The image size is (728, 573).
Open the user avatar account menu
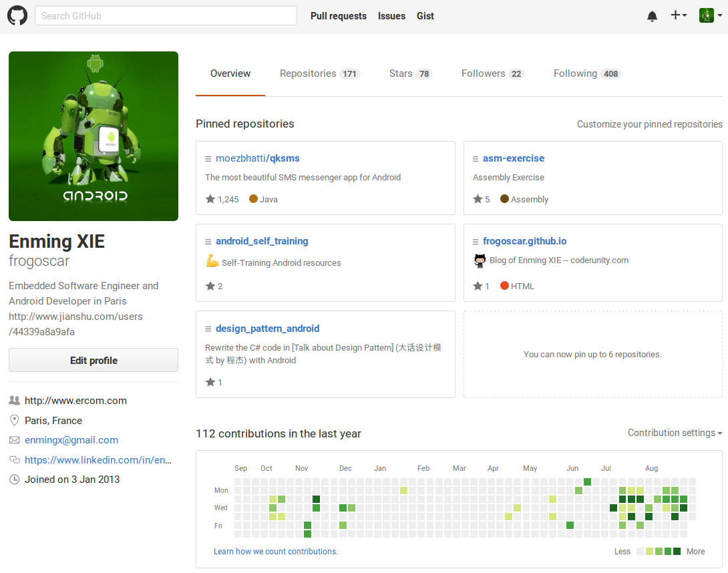[x=711, y=15]
